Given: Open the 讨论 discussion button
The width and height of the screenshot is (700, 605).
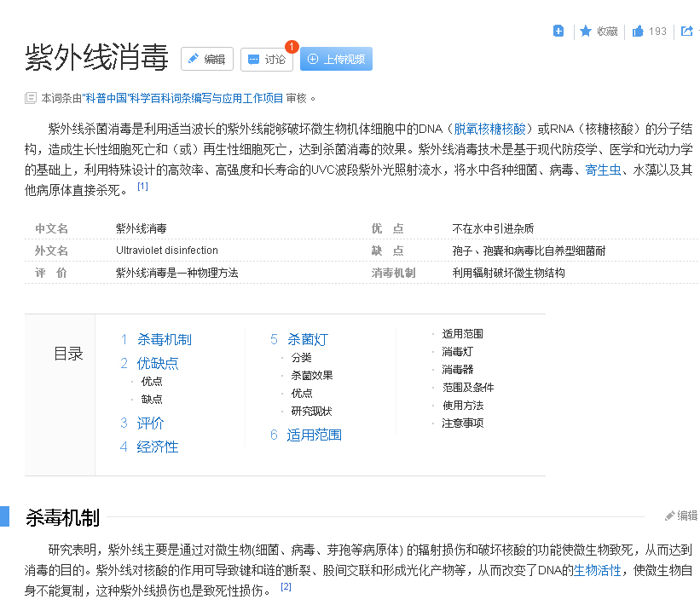Looking at the screenshot, I should coord(267,59).
